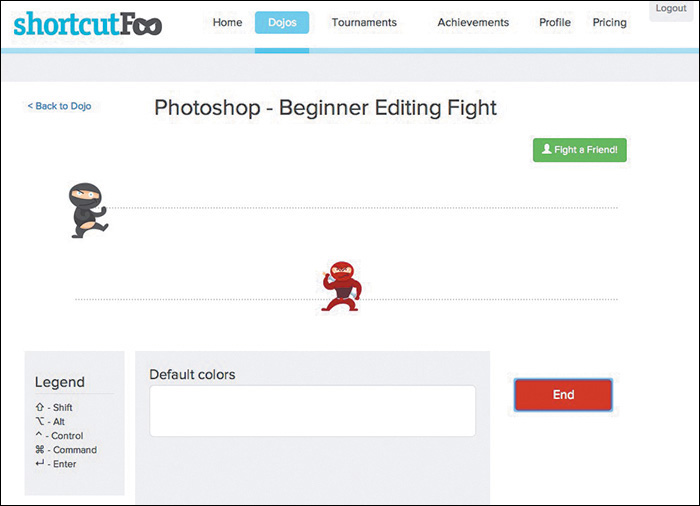View your Profile
Screen dimensions: 700x506
pyautogui.click(x=555, y=23)
